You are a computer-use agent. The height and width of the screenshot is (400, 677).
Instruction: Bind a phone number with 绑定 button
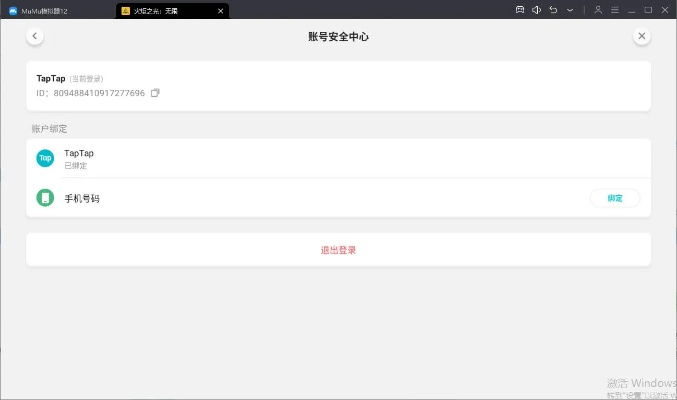pos(615,198)
